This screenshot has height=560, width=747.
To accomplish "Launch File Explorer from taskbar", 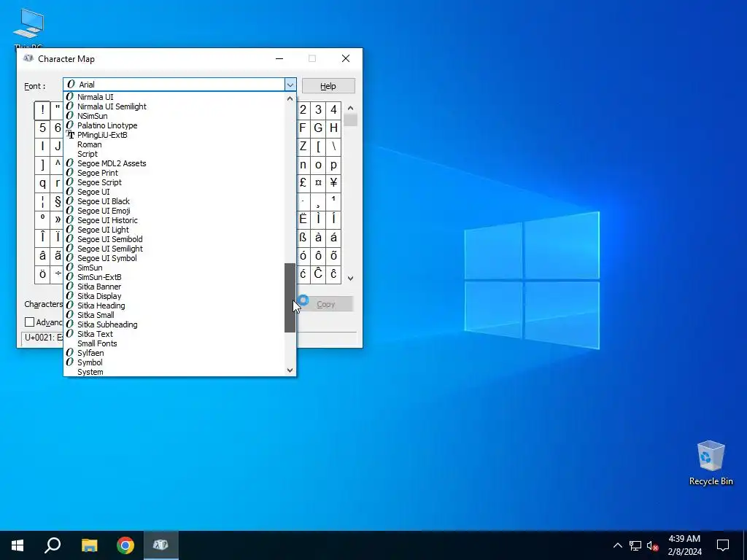I will tap(89, 545).
